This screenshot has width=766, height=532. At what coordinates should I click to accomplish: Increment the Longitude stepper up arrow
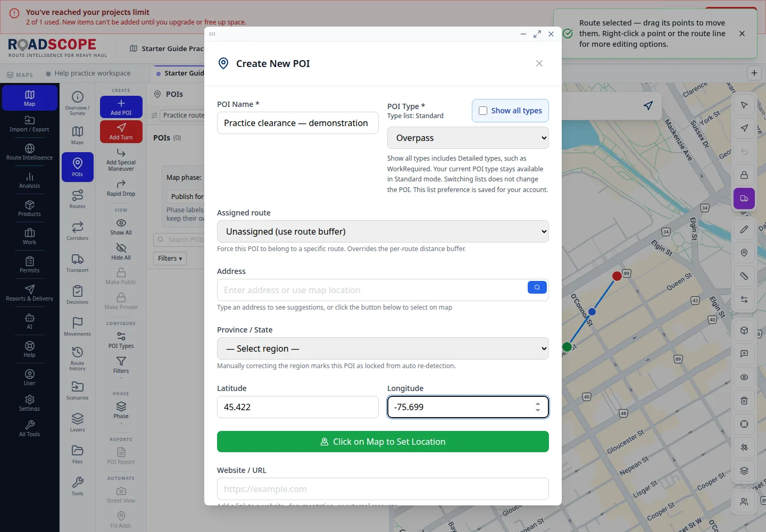coord(538,403)
